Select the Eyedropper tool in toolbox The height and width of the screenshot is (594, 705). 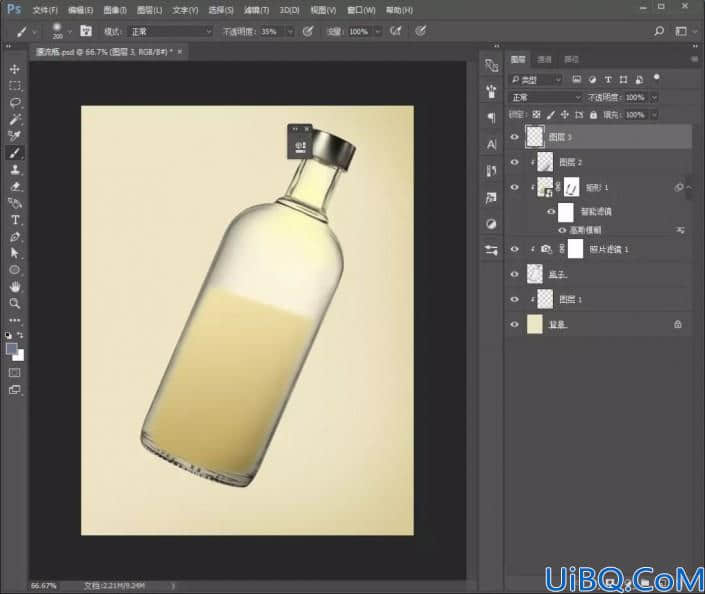point(14,136)
